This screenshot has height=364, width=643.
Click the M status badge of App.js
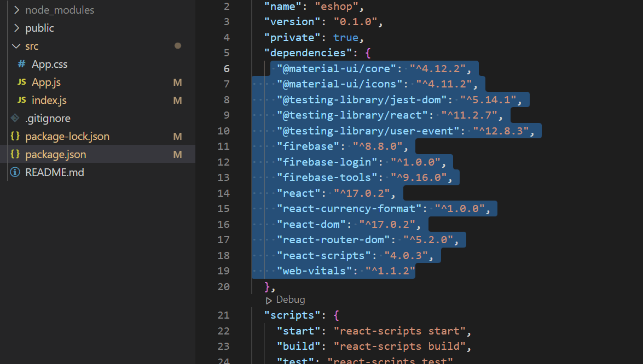177,83
